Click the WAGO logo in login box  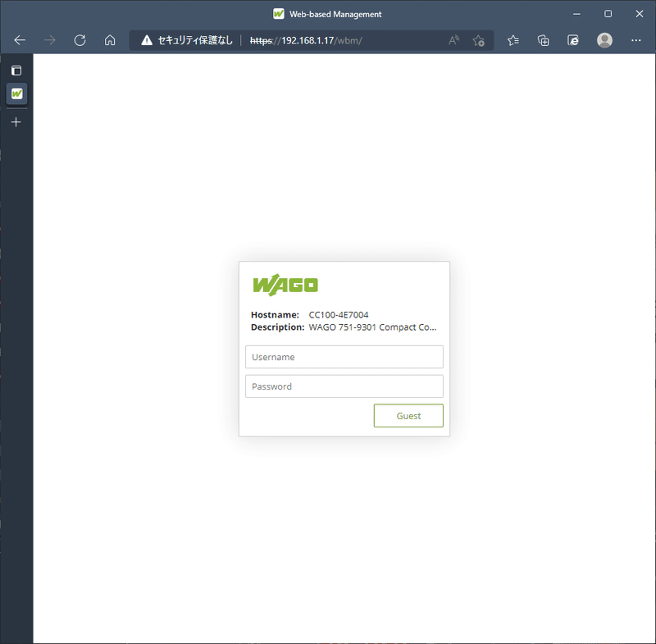(285, 285)
